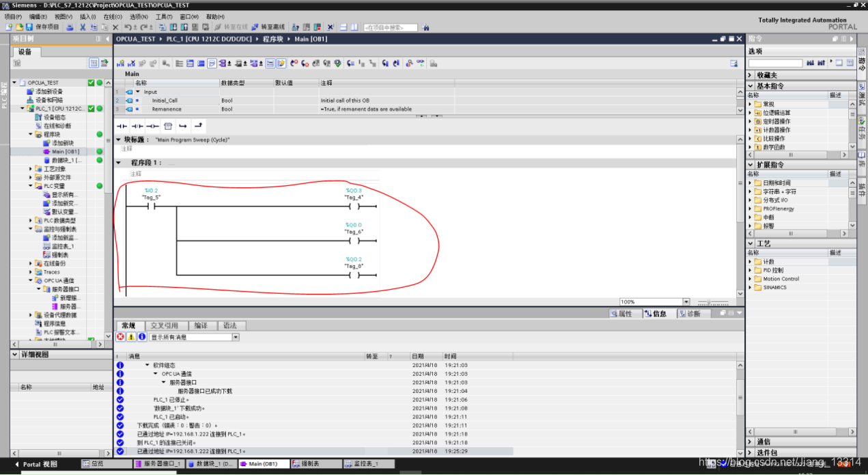Expand 定时器操作 instruction folder
This screenshot has width=868, height=475.
[x=750, y=121]
